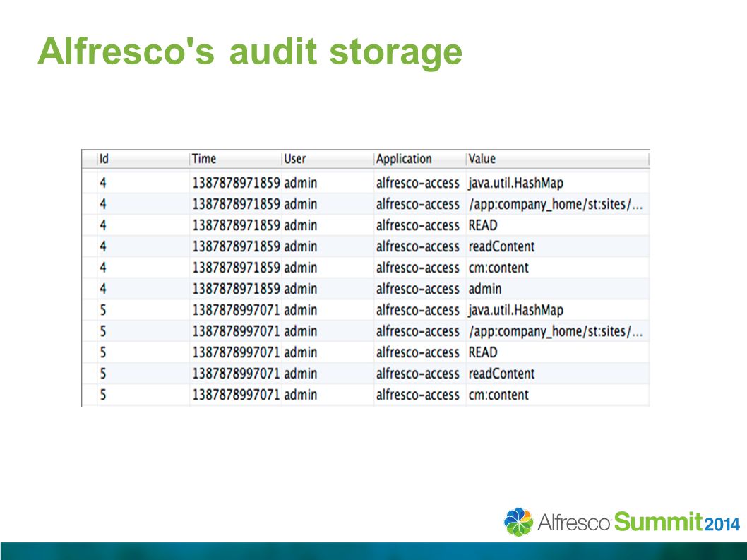
Task: Click timestamp 1387878997071 in the last row
Action: click(x=236, y=395)
